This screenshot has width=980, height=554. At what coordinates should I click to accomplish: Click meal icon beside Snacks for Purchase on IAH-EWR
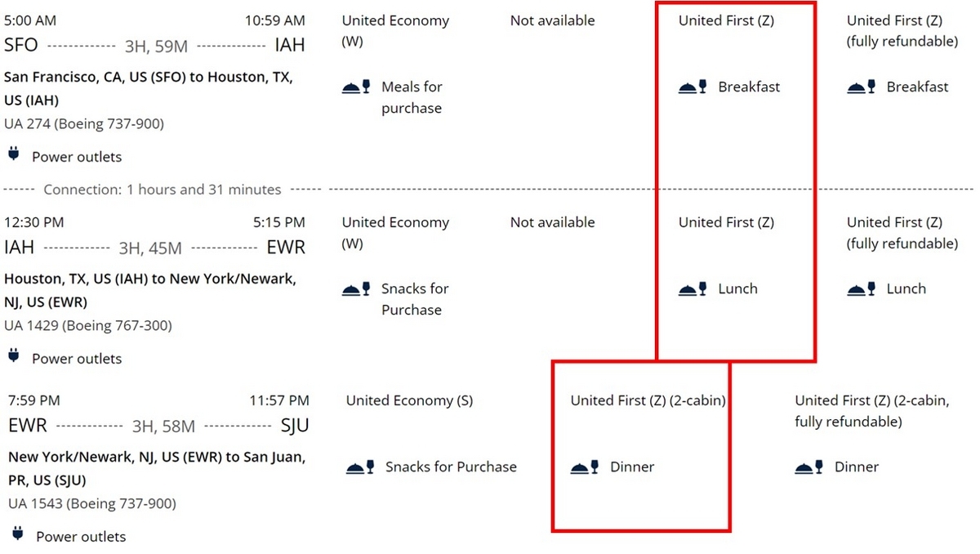click(x=356, y=288)
